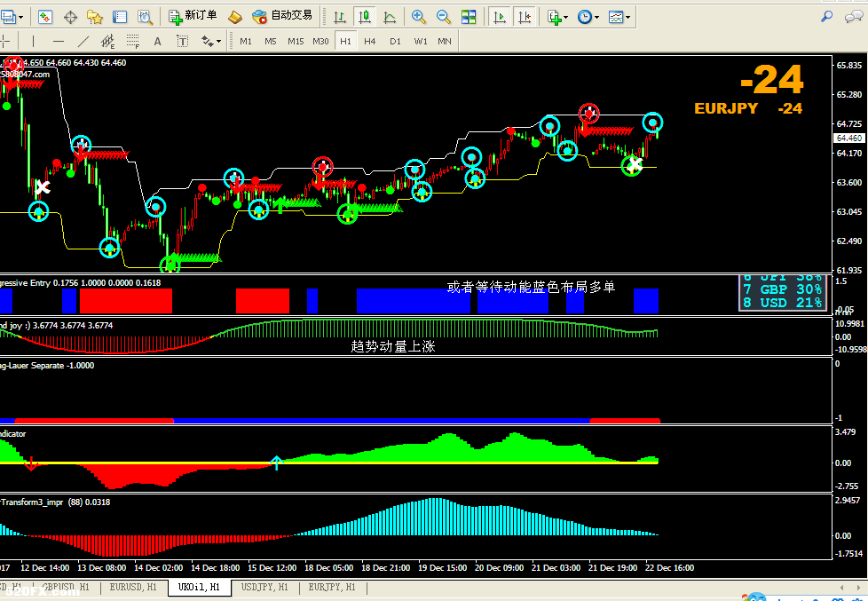Click the 64.460 current price label

coord(849,138)
